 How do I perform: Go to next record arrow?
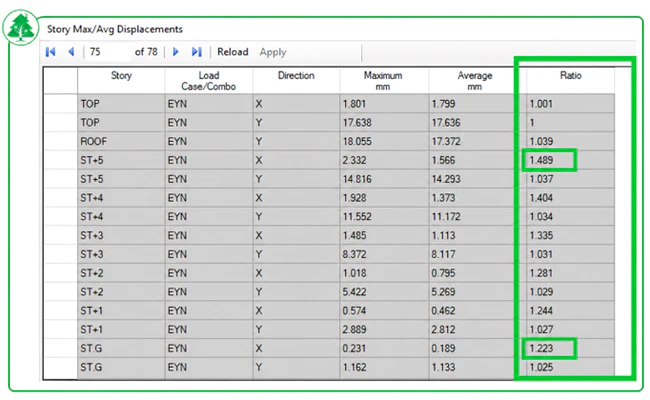175,52
